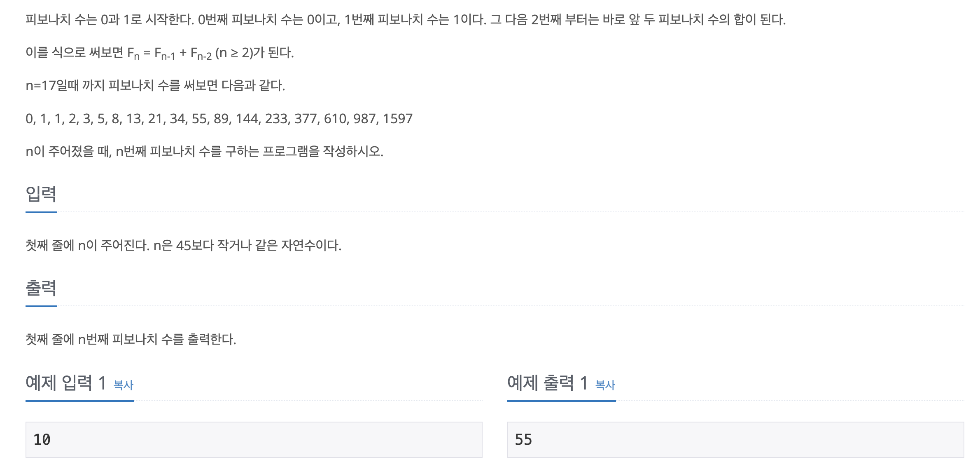This screenshot has height=474, width=980.
Task: Click the number 233 in the sequence
Action: coord(276,119)
